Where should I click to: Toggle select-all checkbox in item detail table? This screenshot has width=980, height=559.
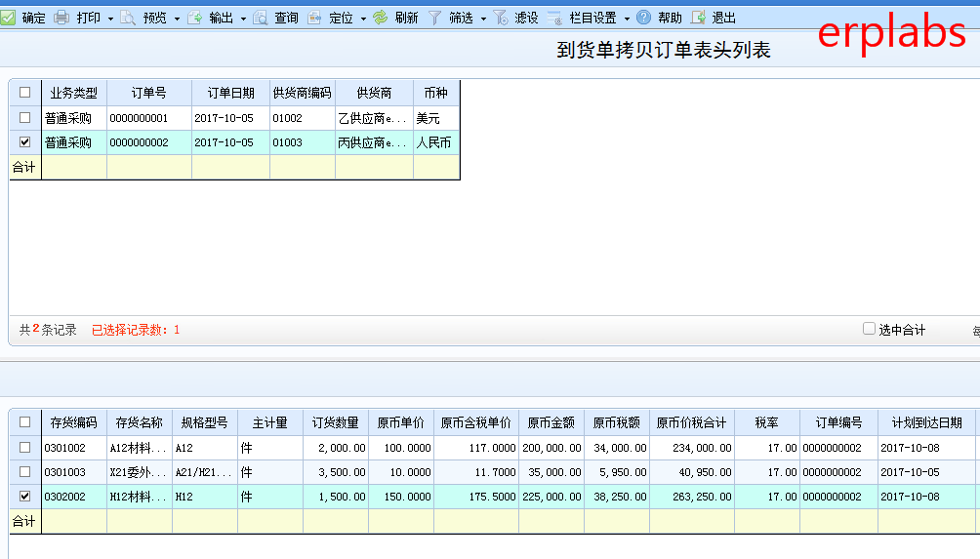pyautogui.click(x=25, y=422)
